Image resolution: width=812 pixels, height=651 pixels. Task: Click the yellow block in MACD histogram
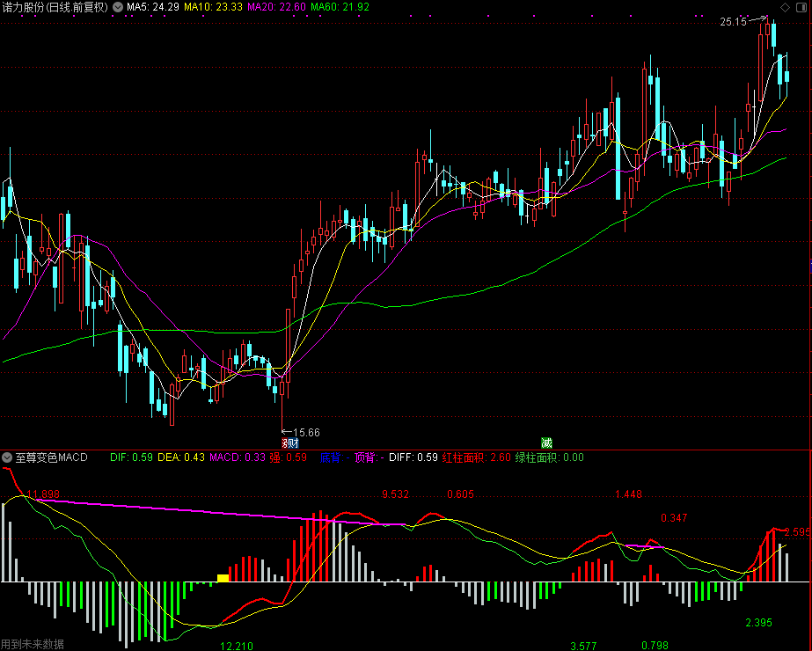[x=223, y=578]
